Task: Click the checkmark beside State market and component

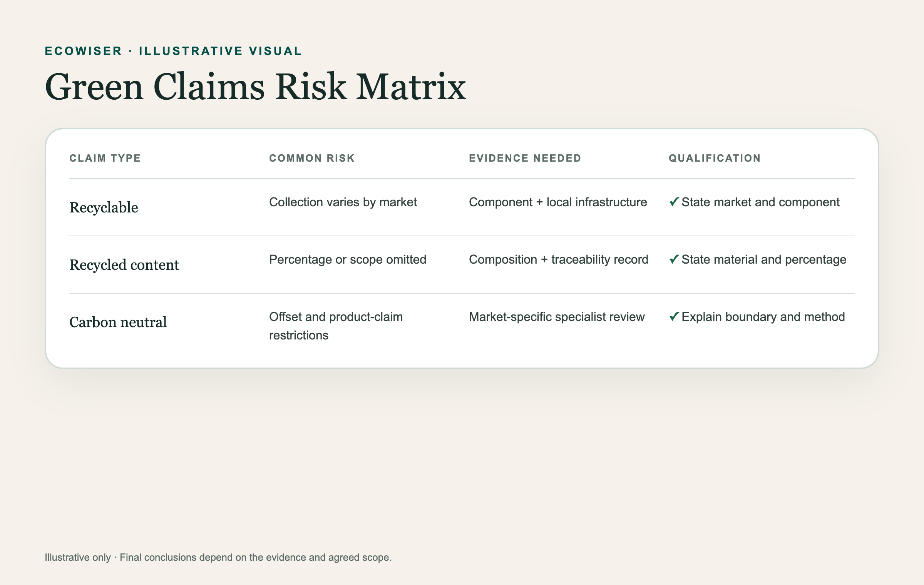Action: [x=674, y=202]
